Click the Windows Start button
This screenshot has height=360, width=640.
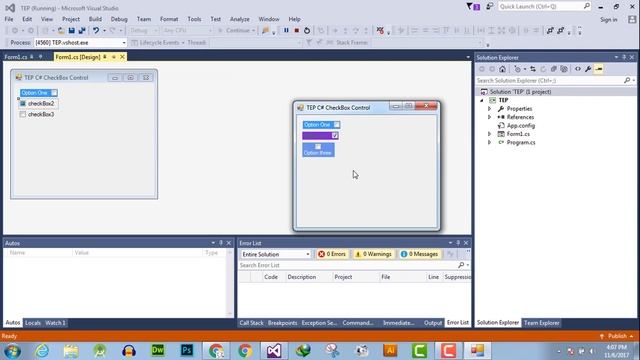[x=13, y=351]
